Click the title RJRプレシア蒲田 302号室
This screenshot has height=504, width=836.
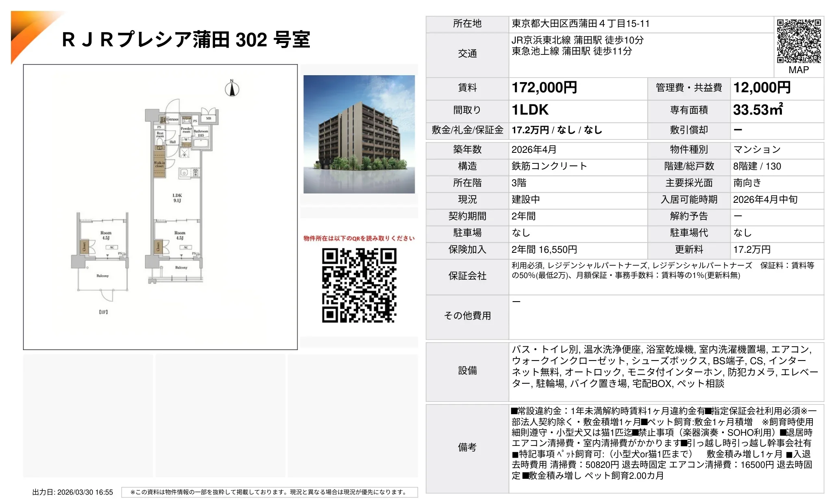coord(186,40)
